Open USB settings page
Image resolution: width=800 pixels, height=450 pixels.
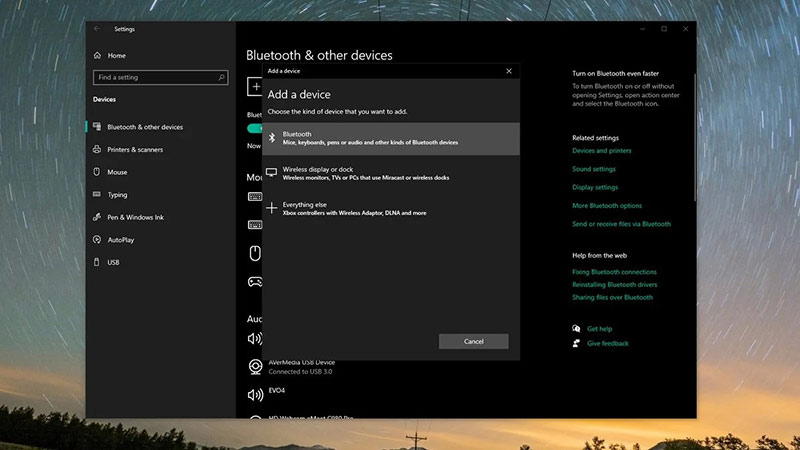113,262
